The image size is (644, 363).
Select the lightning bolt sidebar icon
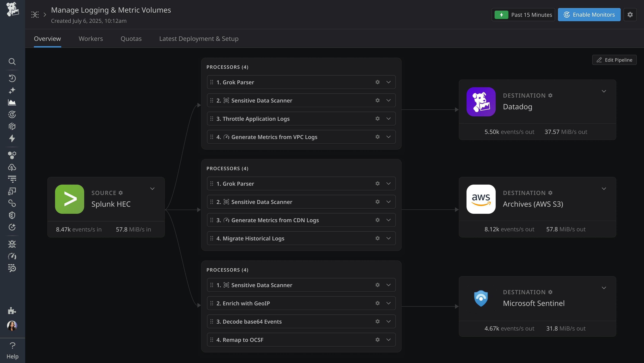[12, 138]
